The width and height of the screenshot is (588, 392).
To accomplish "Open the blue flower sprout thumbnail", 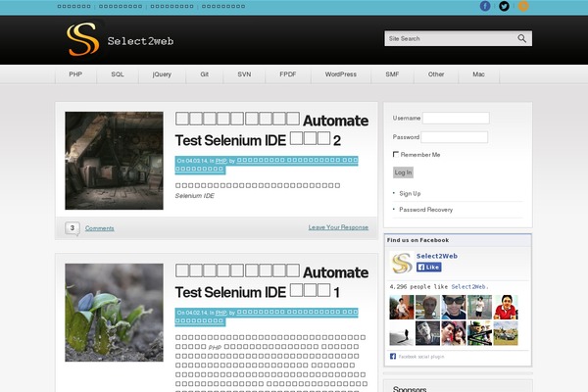I will pyautogui.click(x=114, y=313).
